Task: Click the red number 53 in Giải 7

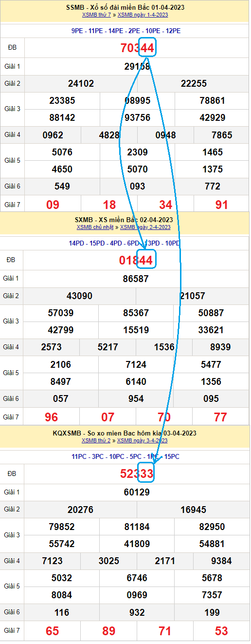Action: tap(221, 631)
